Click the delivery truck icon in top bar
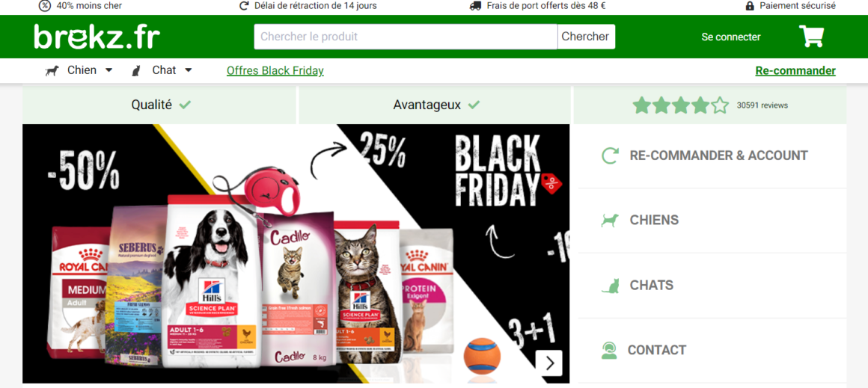This screenshot has height=388, width=868. point(475,6)
